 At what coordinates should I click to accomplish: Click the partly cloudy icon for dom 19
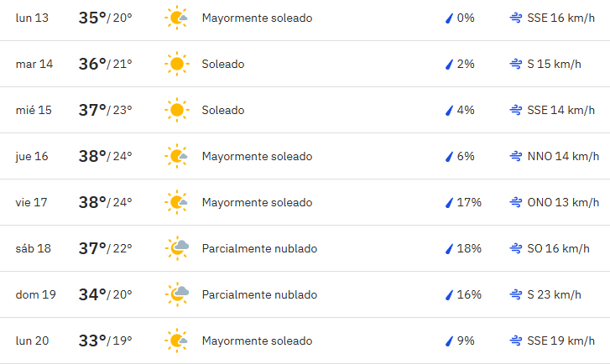177,294
